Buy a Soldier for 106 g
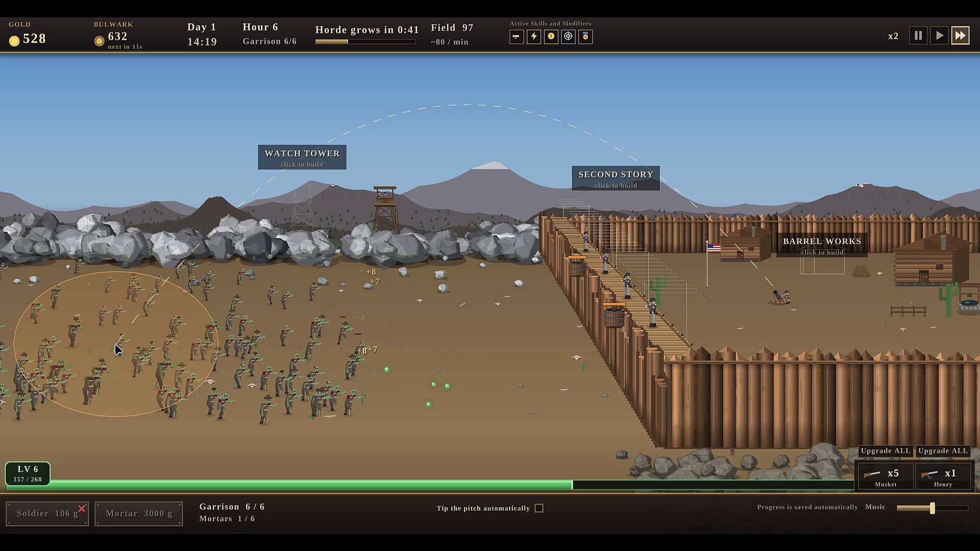Image resolution: width=980 pixels, height=551 pixels. coord(47,514)
